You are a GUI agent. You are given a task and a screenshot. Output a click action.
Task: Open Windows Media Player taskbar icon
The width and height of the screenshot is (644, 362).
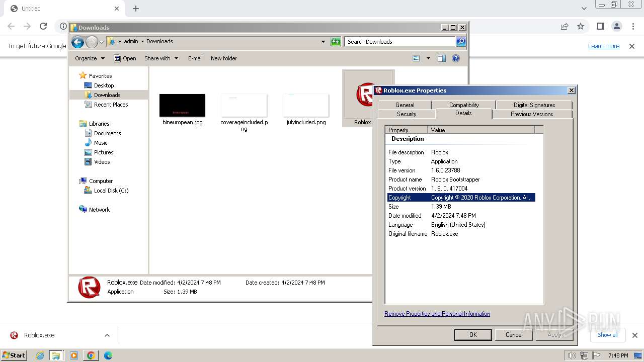coord(74,355)
